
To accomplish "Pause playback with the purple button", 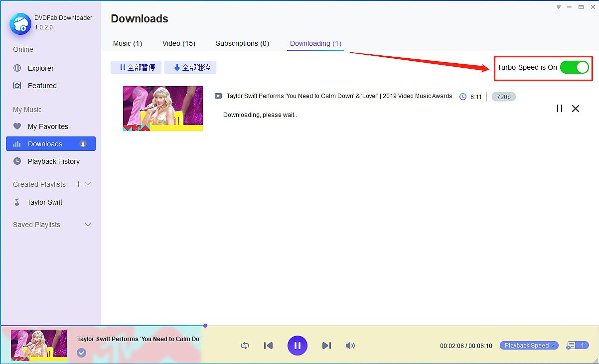I will tap(298, 345).
